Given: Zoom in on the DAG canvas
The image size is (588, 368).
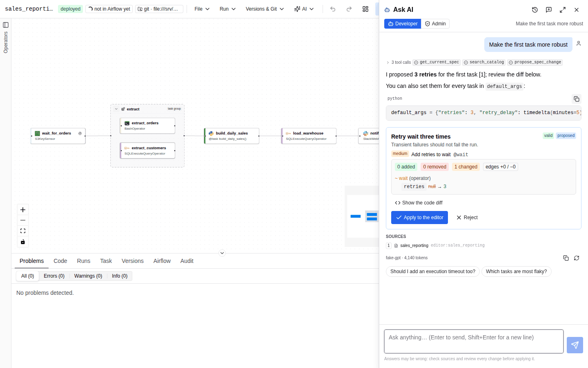Looking at the screenshot, I should [x=23, y=210].
